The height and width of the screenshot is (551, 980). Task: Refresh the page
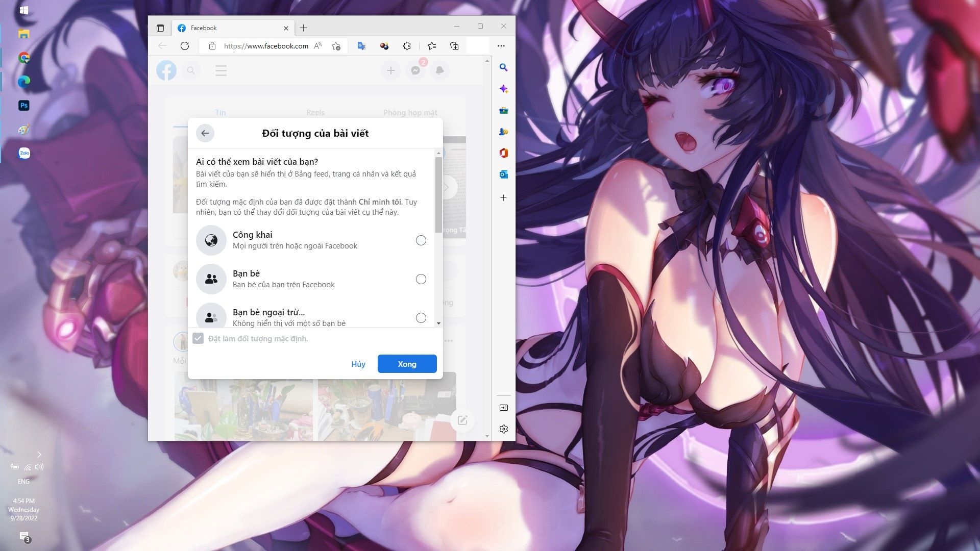(x=185, y=46)
